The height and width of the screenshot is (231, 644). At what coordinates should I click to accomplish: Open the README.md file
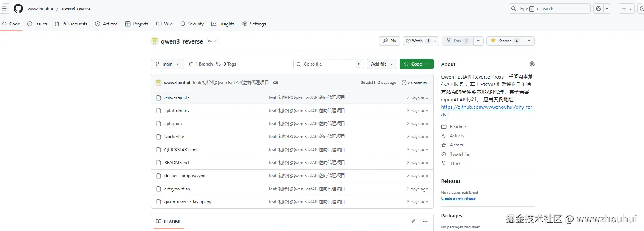click(177, 163)
